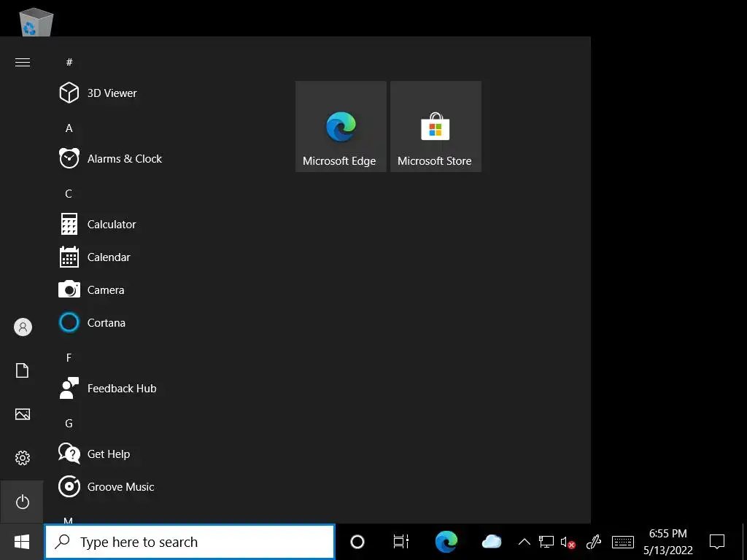Screen dimensions: 747x560
Task: Open the touch keyboard icon
Action: (623, 542)
